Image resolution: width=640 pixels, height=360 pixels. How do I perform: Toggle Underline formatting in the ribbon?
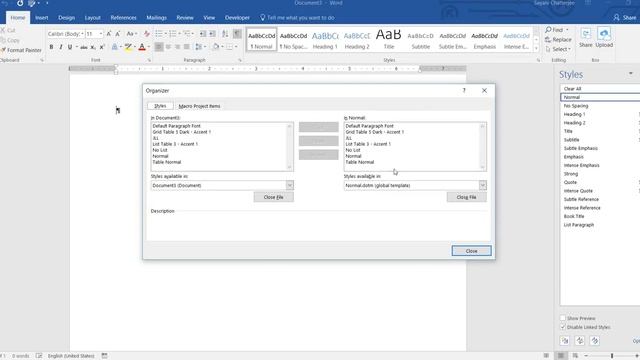point(70,47)
